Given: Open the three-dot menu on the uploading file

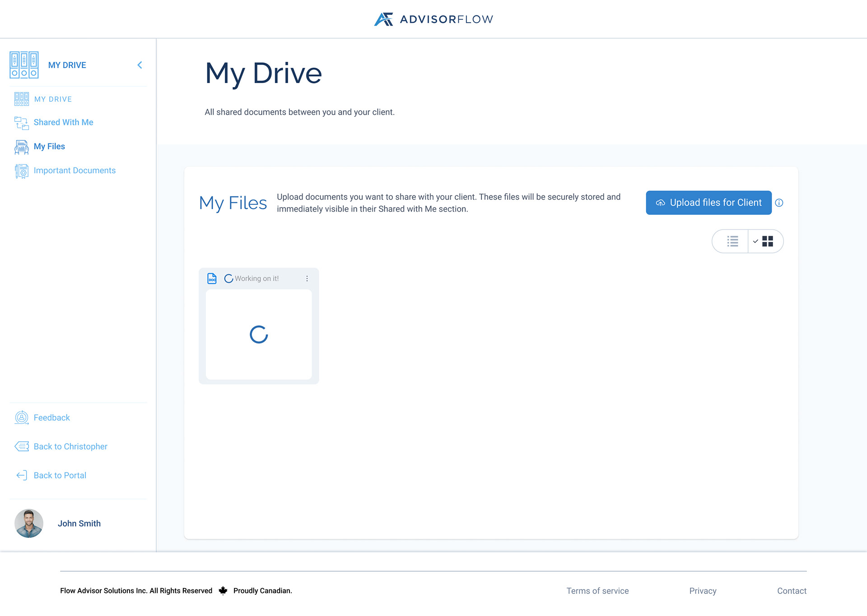Looking at the screenshot, I should [x=308, y=278].
